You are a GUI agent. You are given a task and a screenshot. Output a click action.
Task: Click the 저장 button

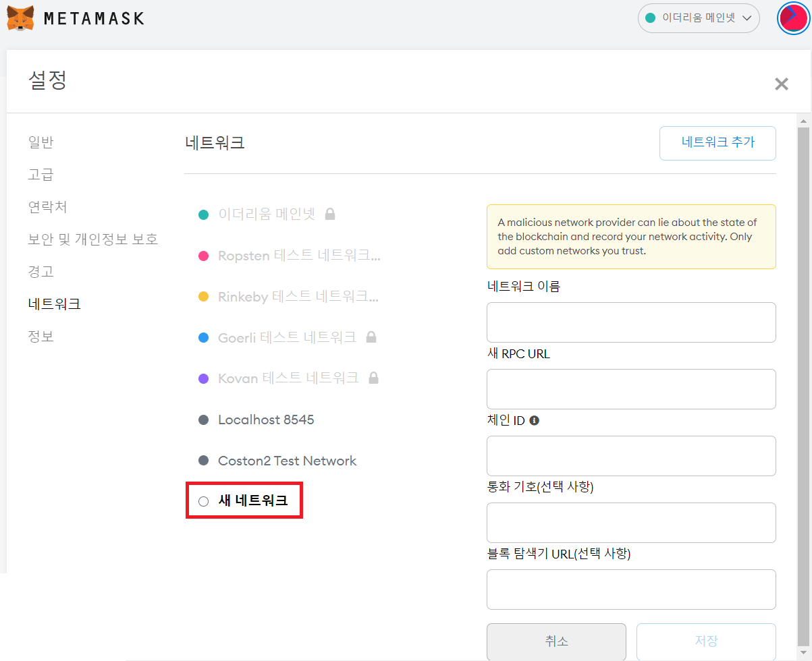click(706, 641)
